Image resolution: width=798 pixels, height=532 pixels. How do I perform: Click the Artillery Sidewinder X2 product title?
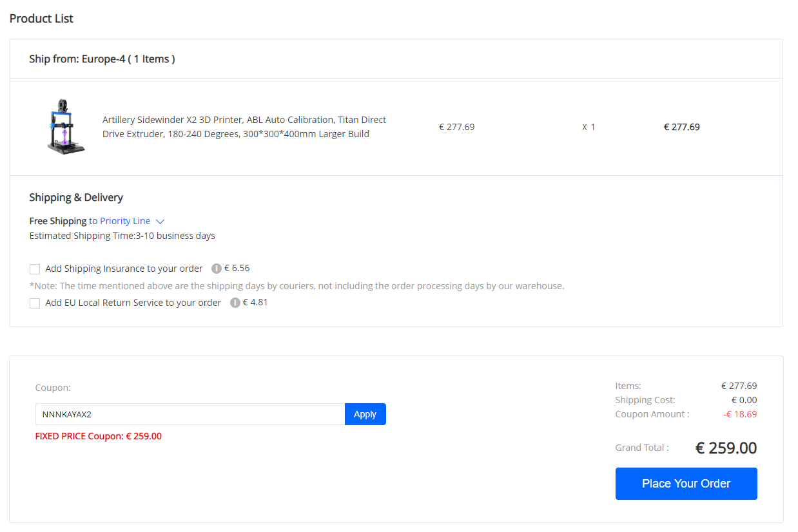click(x=244, y=127)
